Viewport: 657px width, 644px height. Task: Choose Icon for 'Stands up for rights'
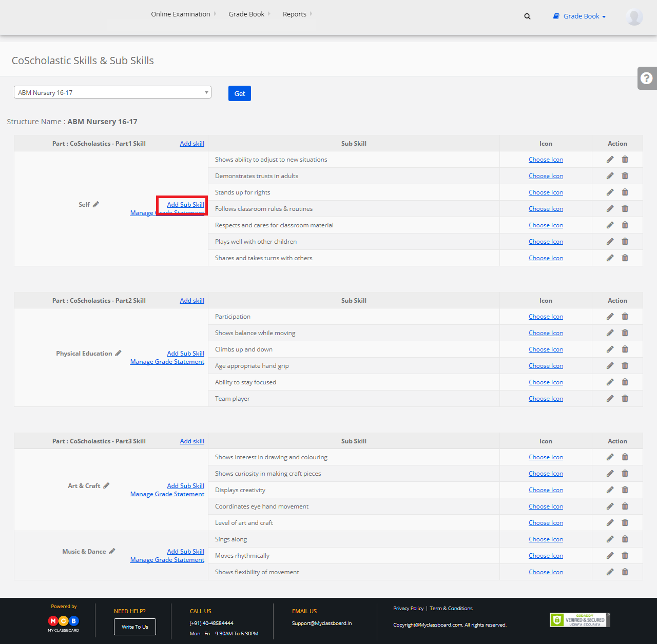[546, 192]
